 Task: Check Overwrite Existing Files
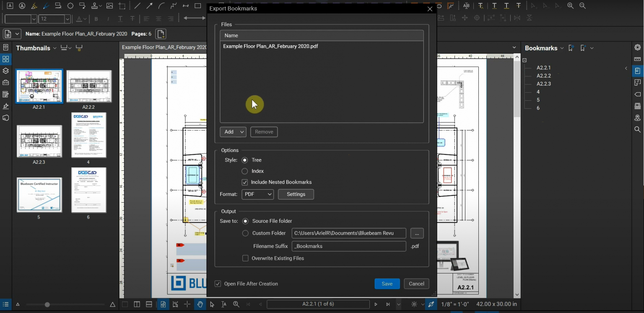[x=245, y=258]
